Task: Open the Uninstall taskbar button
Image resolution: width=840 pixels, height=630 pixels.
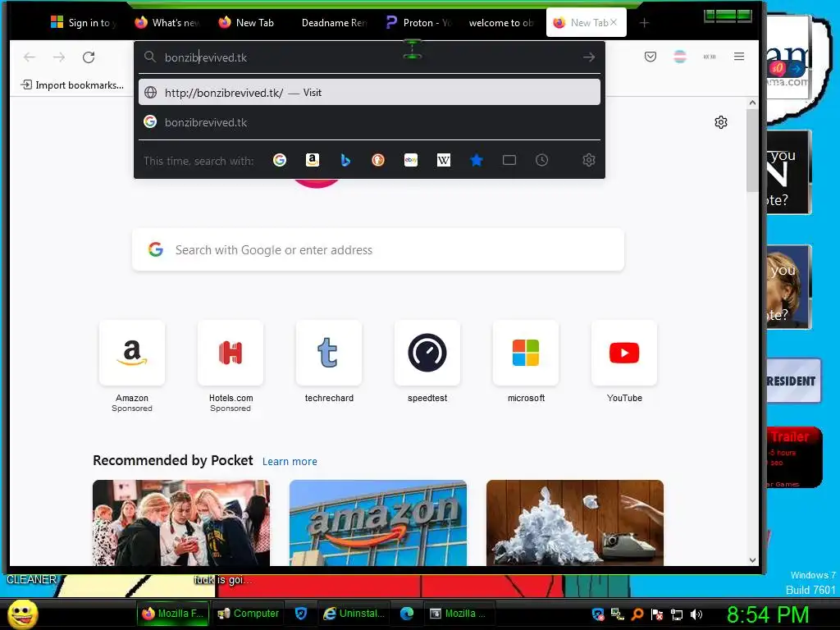Action: (x=354, y=614)
